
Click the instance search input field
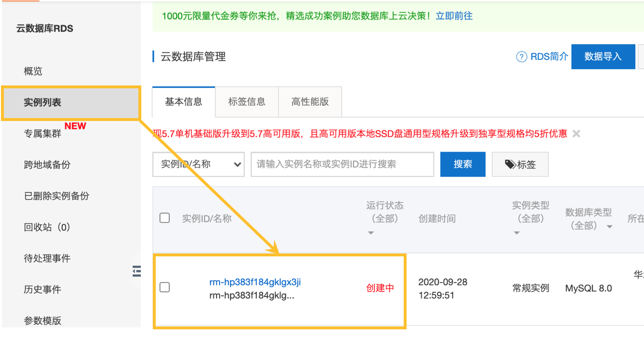point(342,164)
